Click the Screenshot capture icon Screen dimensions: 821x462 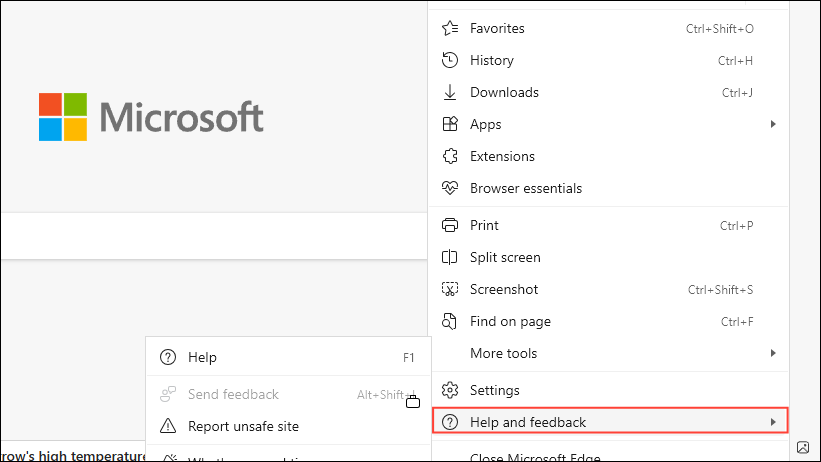[450, 290]
